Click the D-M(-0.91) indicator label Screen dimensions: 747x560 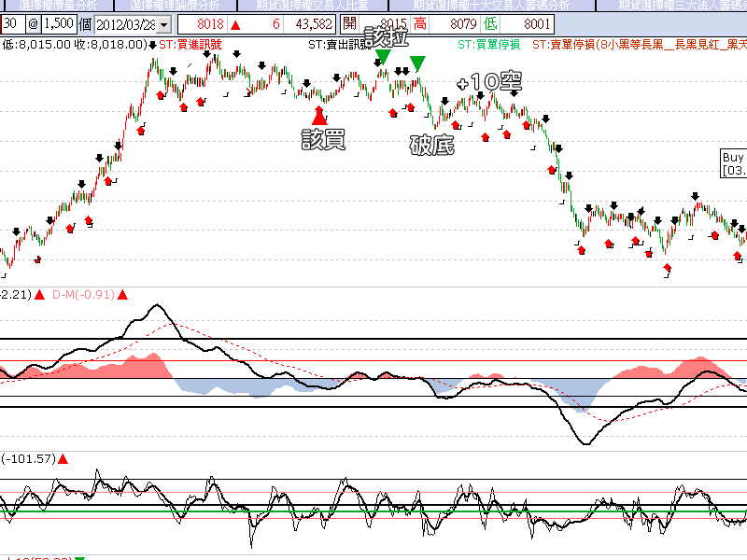click(x=83, y=295)
